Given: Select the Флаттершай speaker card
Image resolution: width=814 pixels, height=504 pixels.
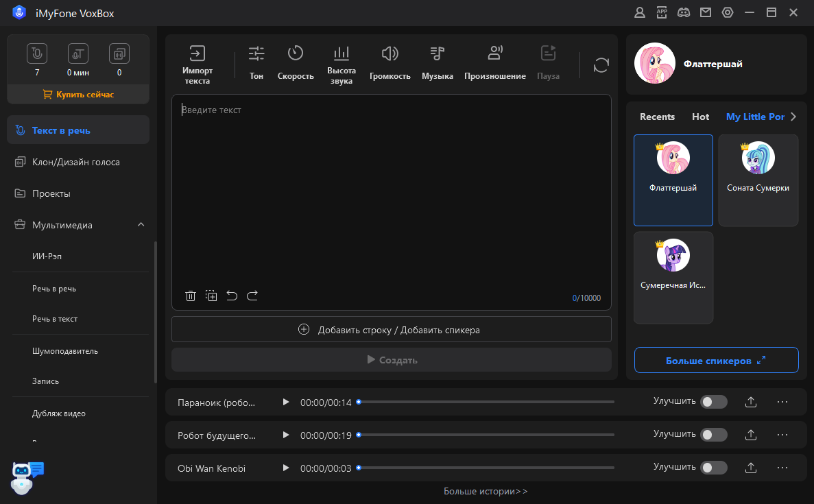Looking at the screenshot, I should point(673,180).
